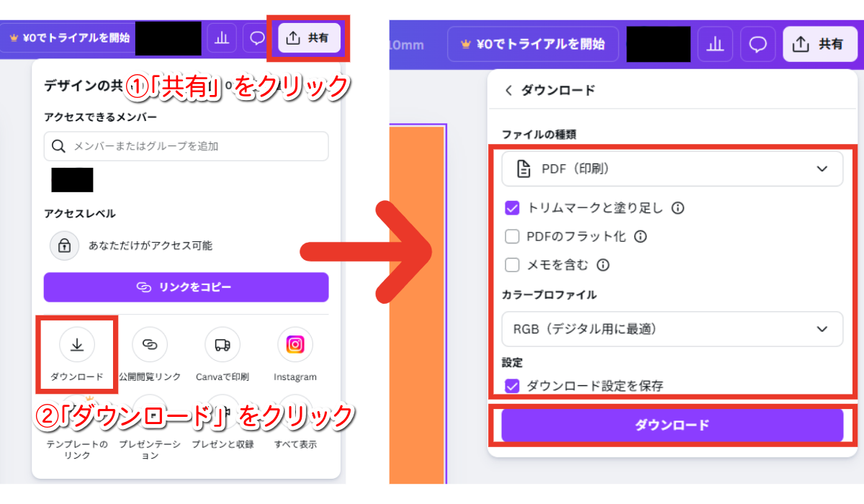Go back using the chevron beside ダウンロード title

[x=508, y=91]
